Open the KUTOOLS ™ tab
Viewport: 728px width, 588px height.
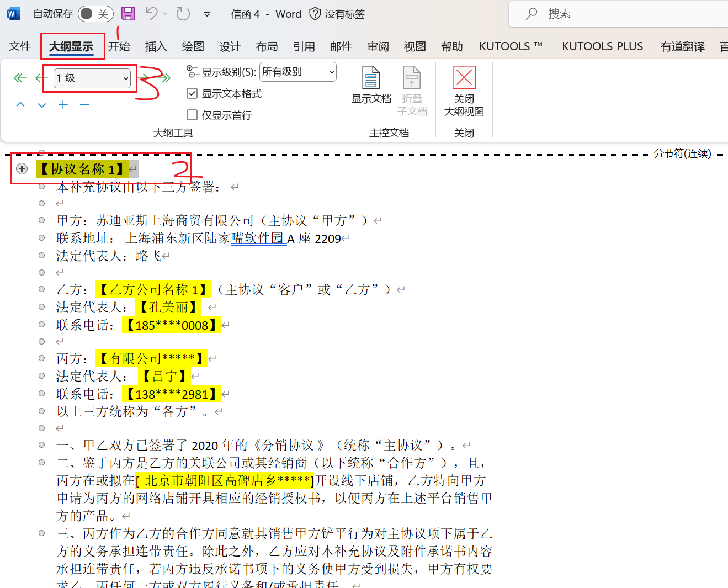(x=511, y=46)
